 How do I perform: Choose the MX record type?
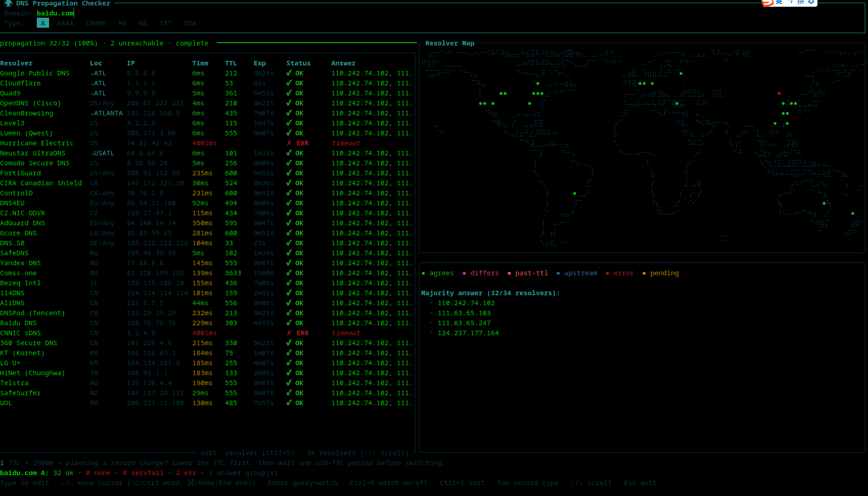(x=123, y=23)
